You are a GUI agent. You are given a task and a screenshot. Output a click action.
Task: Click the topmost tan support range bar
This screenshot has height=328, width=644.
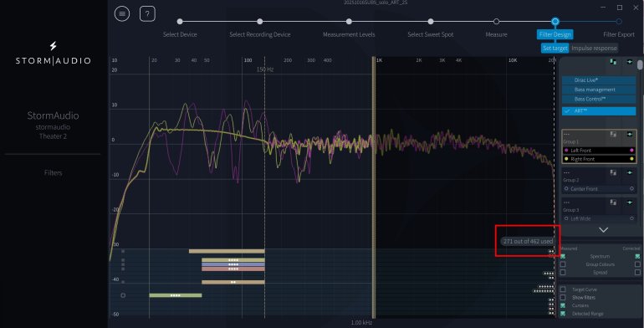click(x=227, y=251)
